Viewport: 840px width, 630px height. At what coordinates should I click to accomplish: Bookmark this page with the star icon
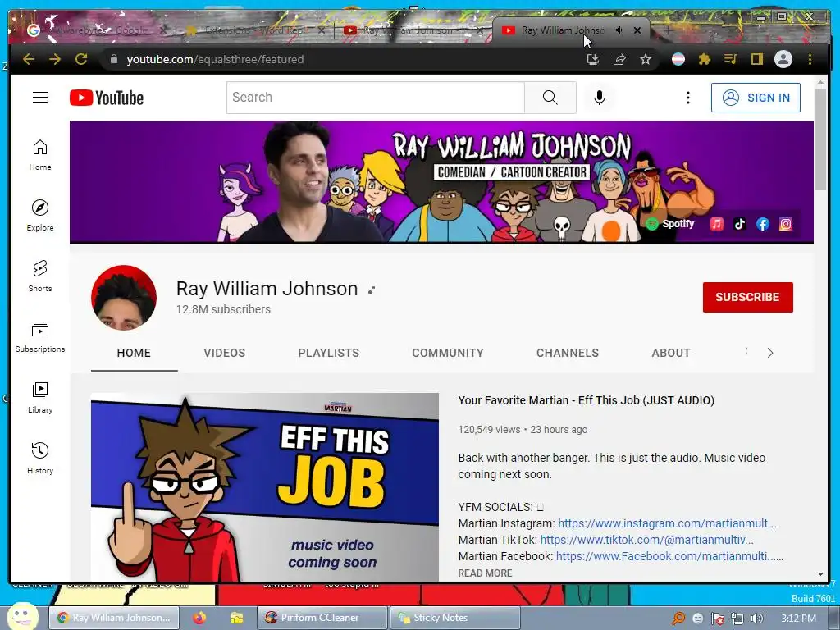(x=646, y=59)
